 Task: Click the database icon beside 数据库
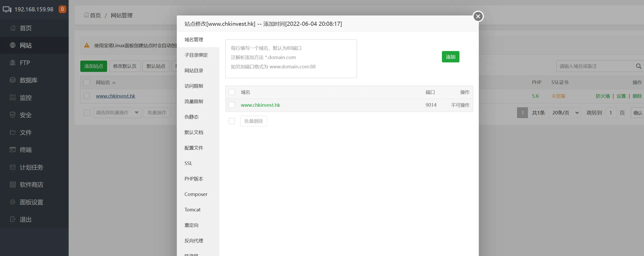pyautogui.click(x=13, y=80)
